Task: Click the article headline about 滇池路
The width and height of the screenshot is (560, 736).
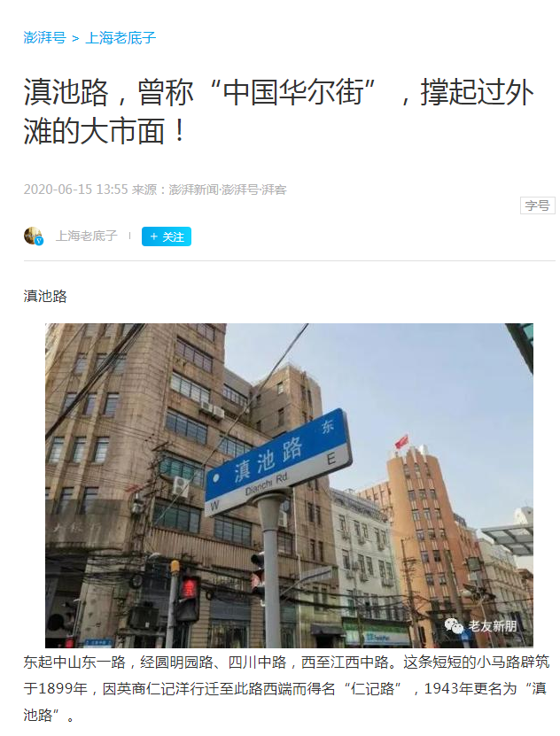Action: tap(279, 112)
